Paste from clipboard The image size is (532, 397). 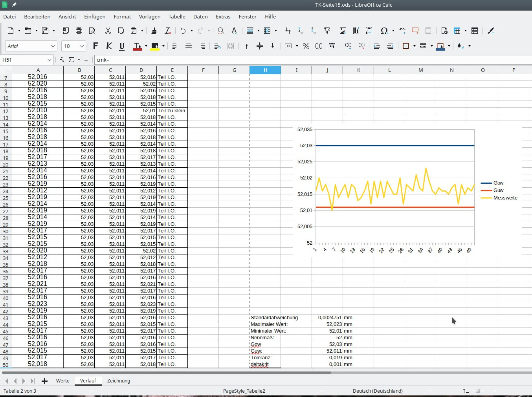[134, 31]
